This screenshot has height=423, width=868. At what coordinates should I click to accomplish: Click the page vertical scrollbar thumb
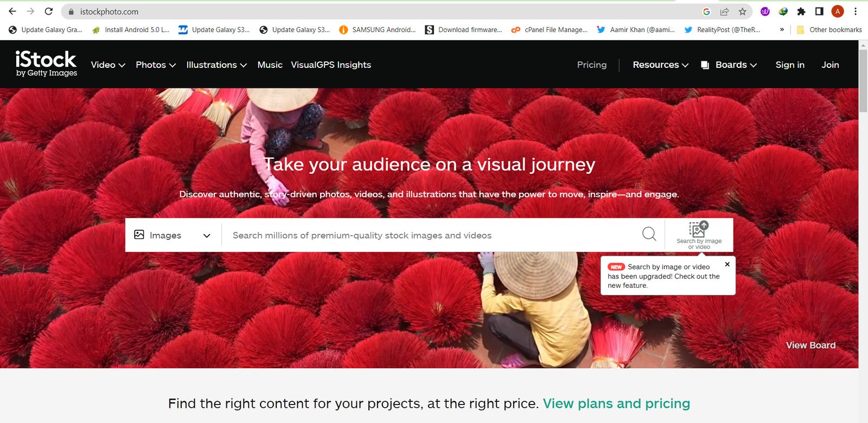click(863, 81)
